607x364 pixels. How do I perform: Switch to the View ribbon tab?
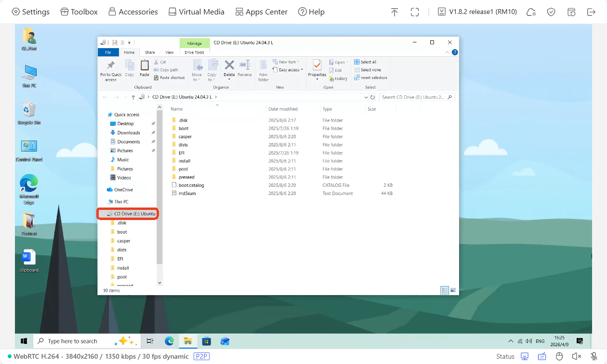[x=170, y=52]
